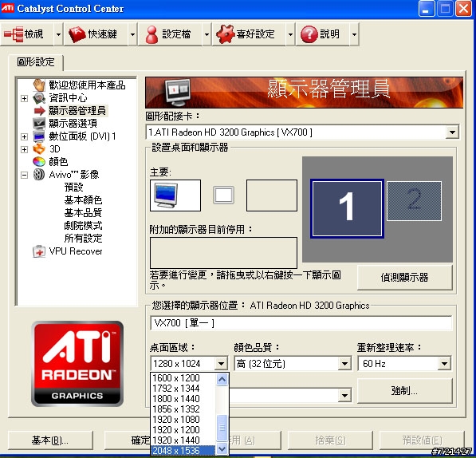Select 所有設定 under Avivo
476x458 pixels.
(83, 238)
